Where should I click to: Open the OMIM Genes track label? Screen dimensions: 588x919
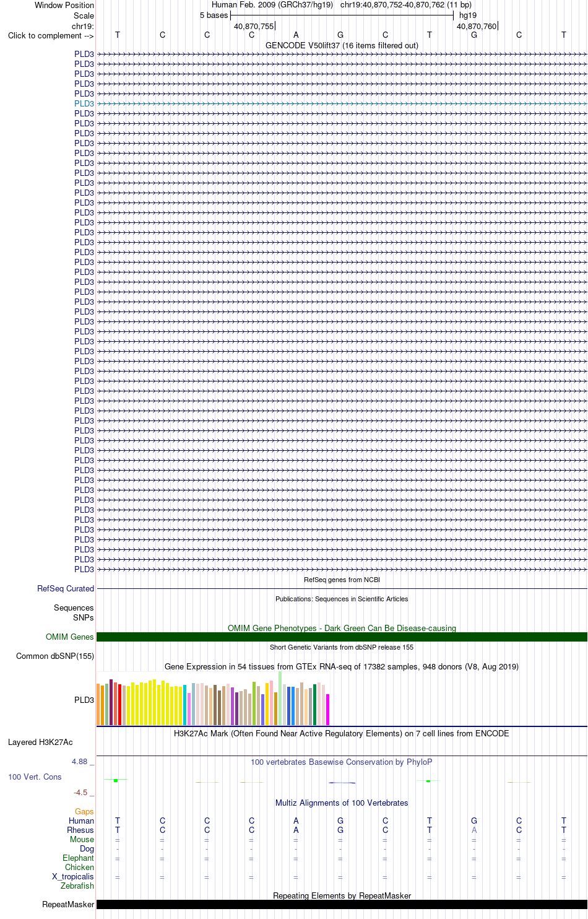[x=70, y=637]
